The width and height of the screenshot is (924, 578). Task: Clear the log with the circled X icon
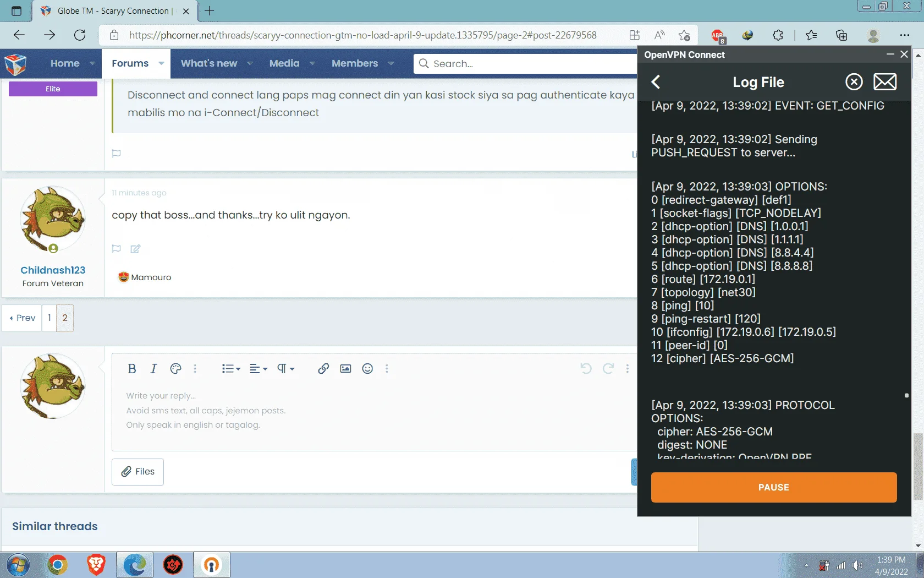point(854,82)
